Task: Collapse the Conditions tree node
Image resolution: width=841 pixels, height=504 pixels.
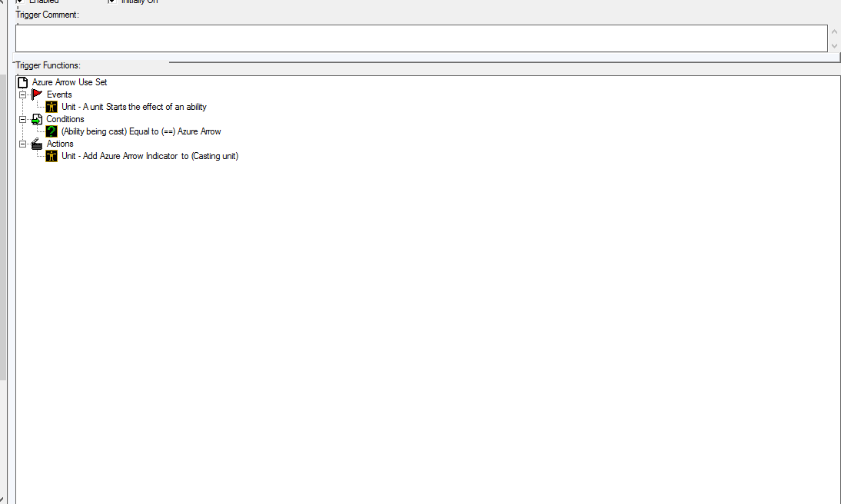Action: point(22,120)
